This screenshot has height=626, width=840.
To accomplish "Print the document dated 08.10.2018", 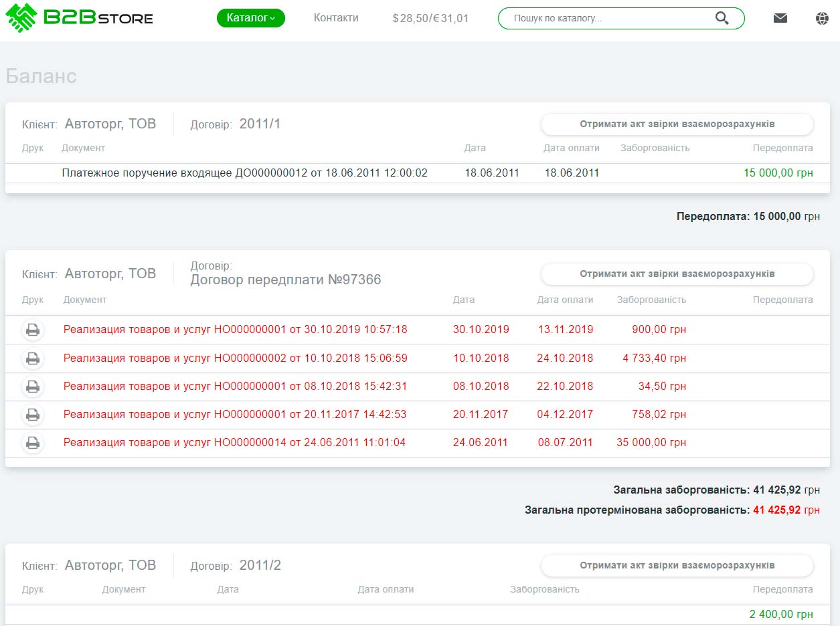I will coord(32,387).
